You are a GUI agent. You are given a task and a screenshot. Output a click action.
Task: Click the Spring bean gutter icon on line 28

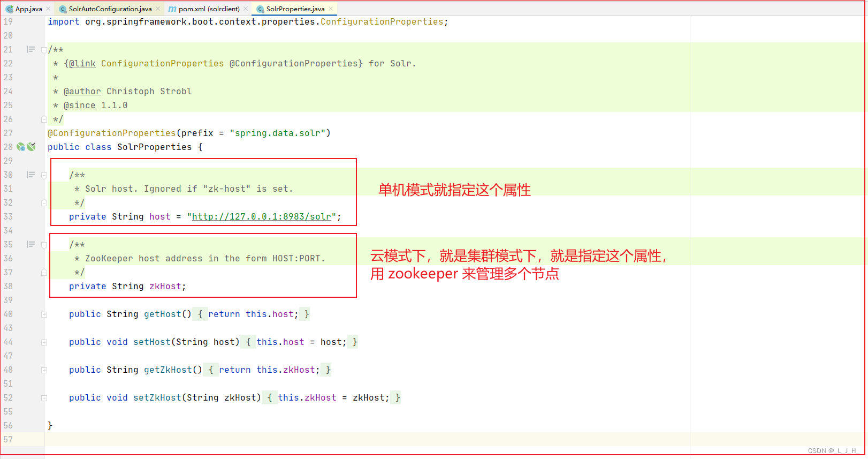(21, 147)
